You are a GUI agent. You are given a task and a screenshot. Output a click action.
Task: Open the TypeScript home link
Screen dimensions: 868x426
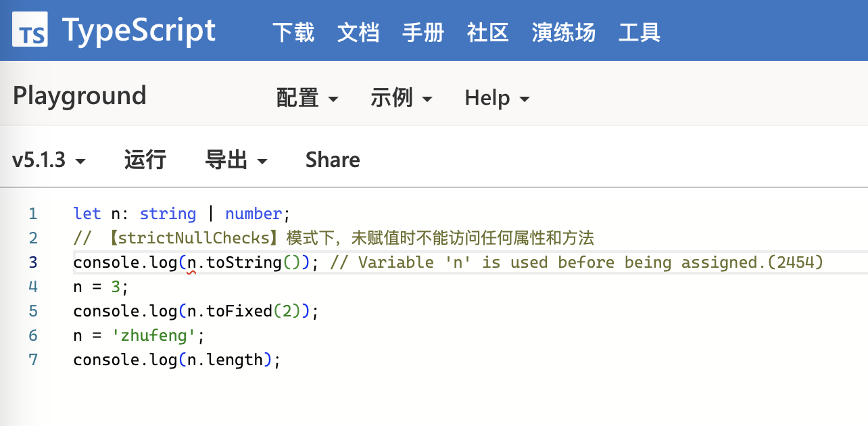point(139,30)
